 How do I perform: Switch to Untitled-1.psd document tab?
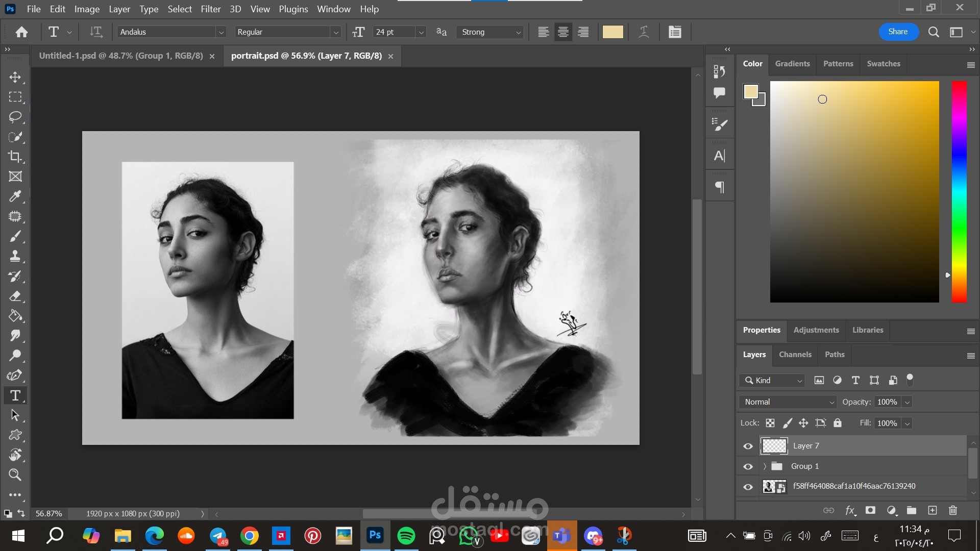121,56
